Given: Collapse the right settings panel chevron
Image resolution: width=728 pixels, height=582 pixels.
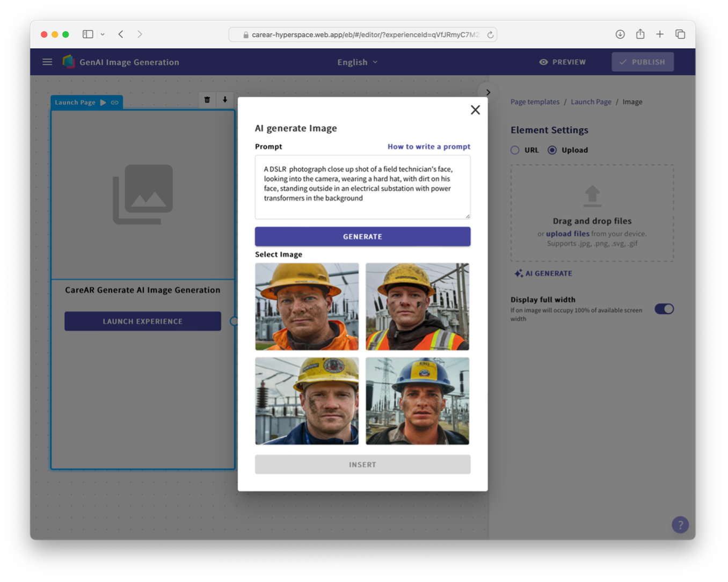Looking at the screenshot, I should [488, 92].
